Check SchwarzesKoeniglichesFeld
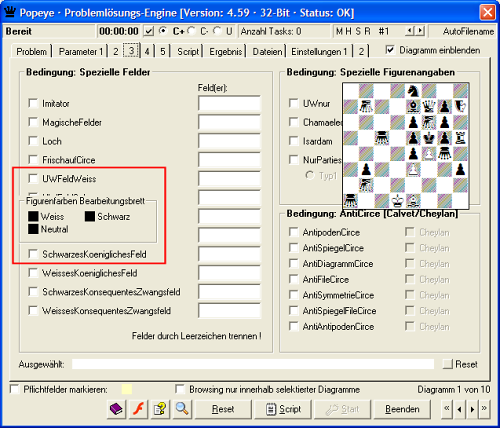 click(33, 254)
